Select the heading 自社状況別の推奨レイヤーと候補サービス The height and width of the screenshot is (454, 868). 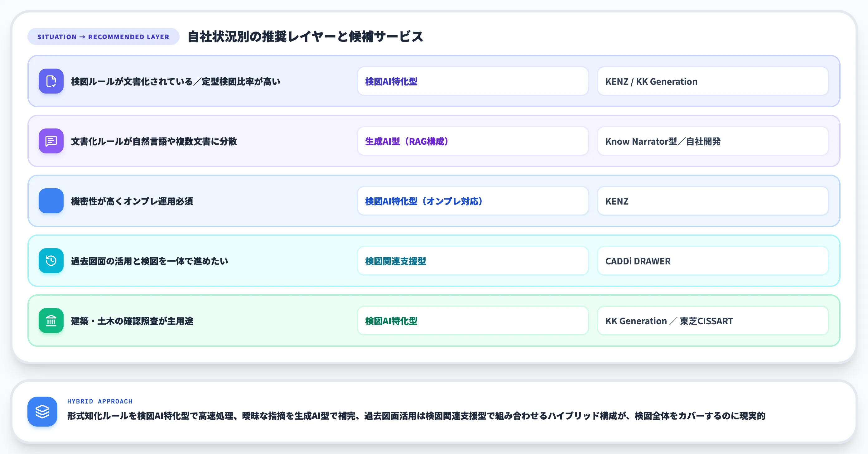click(305, 36)
